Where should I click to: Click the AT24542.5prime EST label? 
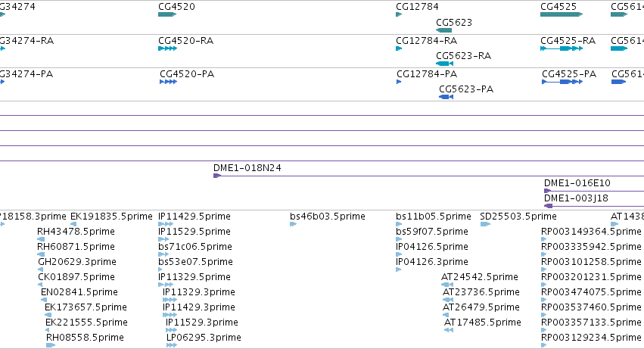click(480, 277)
